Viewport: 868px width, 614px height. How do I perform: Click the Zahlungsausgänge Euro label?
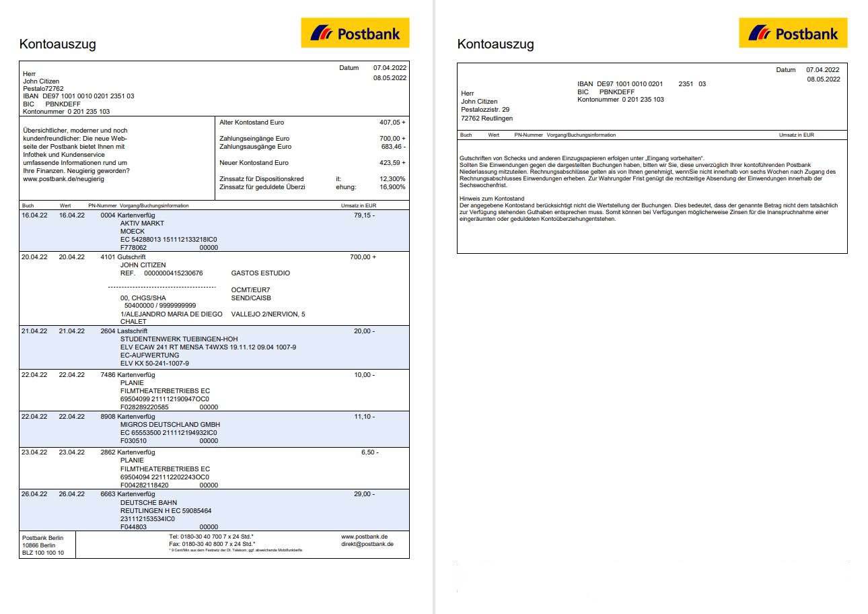pyautogui.click(x=255, y=146)
